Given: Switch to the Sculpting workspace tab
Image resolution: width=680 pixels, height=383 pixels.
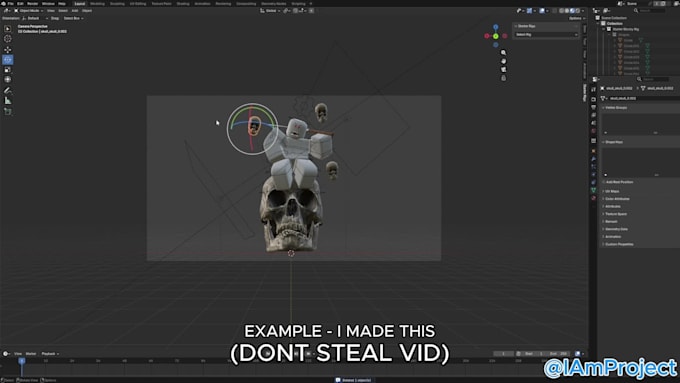Looking at the screenshot, I should click(117, 3).
